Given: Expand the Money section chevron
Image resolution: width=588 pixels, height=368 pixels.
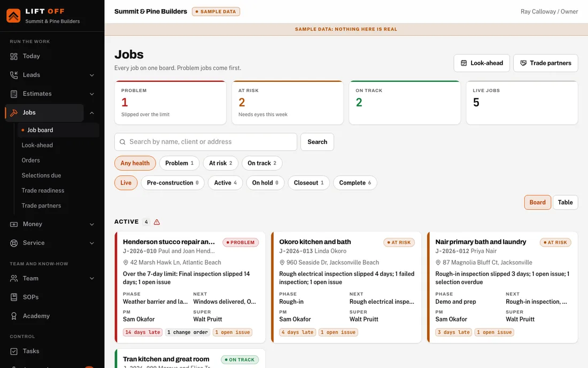Looking at the screenshot, I should (92, 224).
